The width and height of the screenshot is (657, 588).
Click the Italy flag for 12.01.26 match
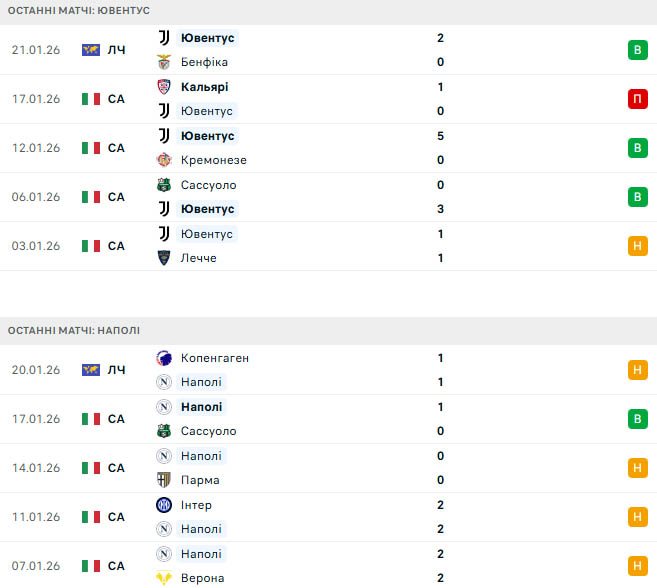pyautogui.click(x=91, y=148)
